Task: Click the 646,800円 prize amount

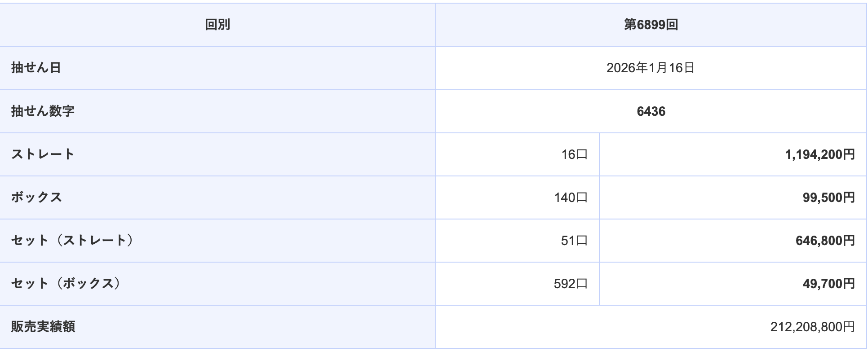Action: pos(825,241)
